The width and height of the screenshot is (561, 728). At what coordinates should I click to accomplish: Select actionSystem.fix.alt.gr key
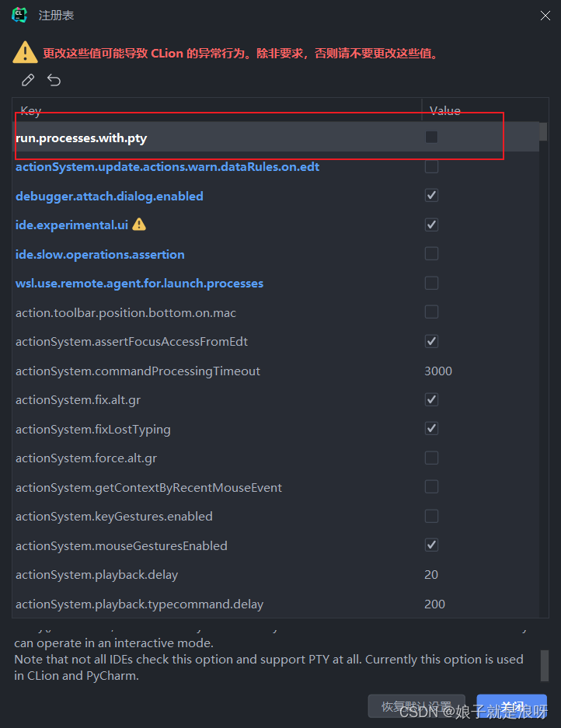click(78, 400)
